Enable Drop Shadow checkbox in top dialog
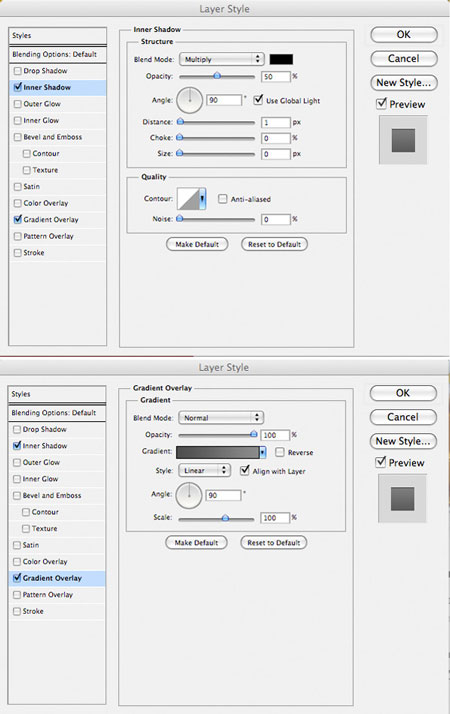 click(18, 71)
